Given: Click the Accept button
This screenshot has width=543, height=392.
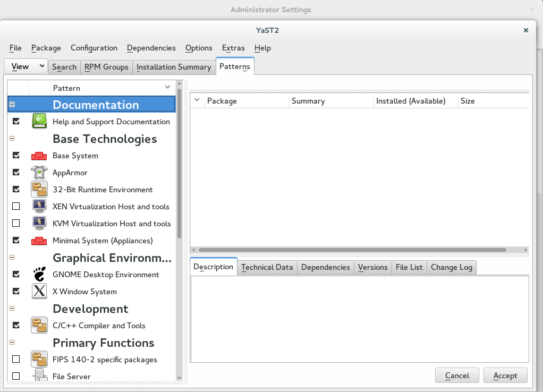Looking at the screenshot, I should coord(505,375).
